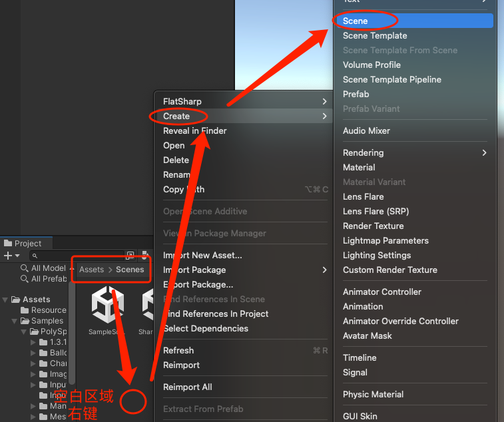
Task: Select the Samples folder in tree
Action: [42, 321]
